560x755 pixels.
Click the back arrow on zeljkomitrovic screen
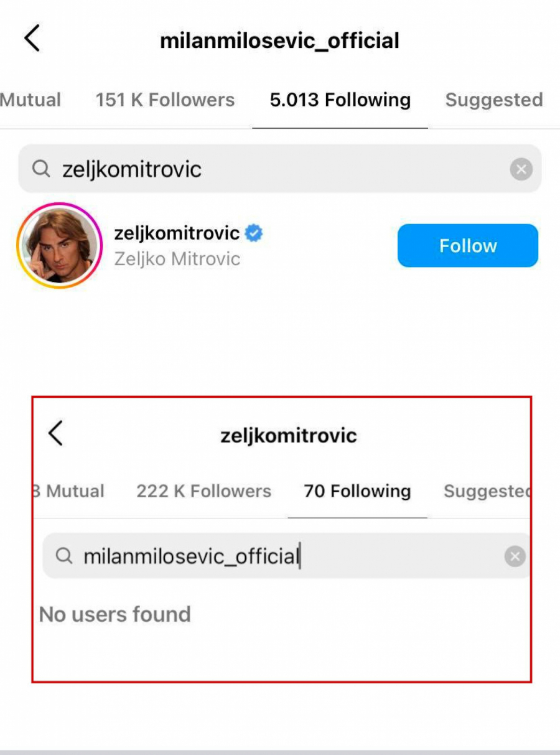click(56, 434)
